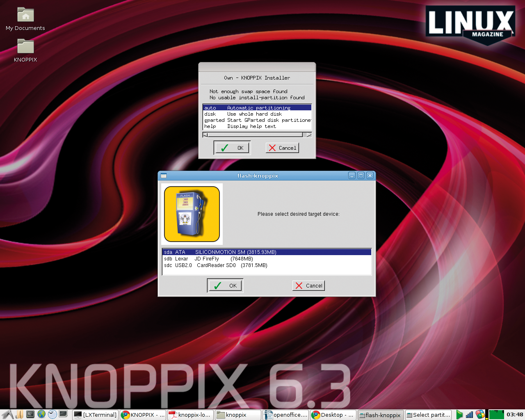Image resolution: width=525 pixels, height=420 pixels.
Task: Launch the globe web browser icon in panel
Action: 41,414
